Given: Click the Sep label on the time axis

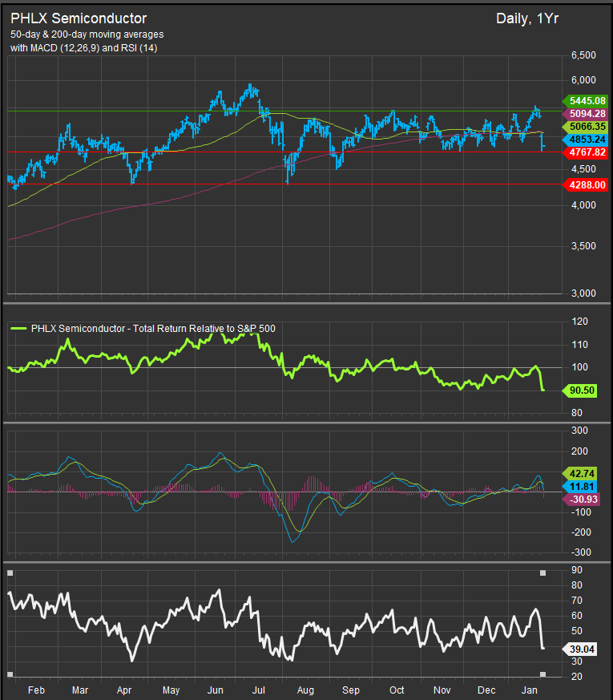Looking at the screenshot, I should (x=351, y=690).
